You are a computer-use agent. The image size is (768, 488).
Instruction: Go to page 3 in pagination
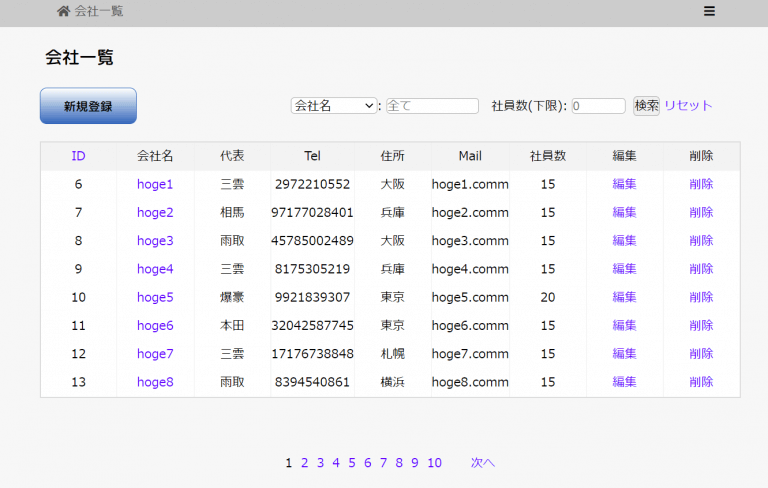(x=320, y=463)
